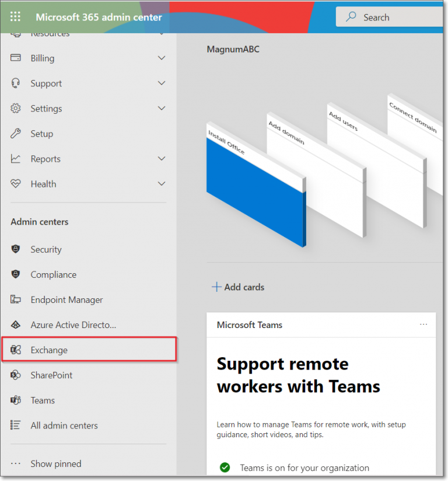This screenshot has width=448, height=481.
Task: Click the Endpoint Manager icon
Action: click(x=16, y=299)
